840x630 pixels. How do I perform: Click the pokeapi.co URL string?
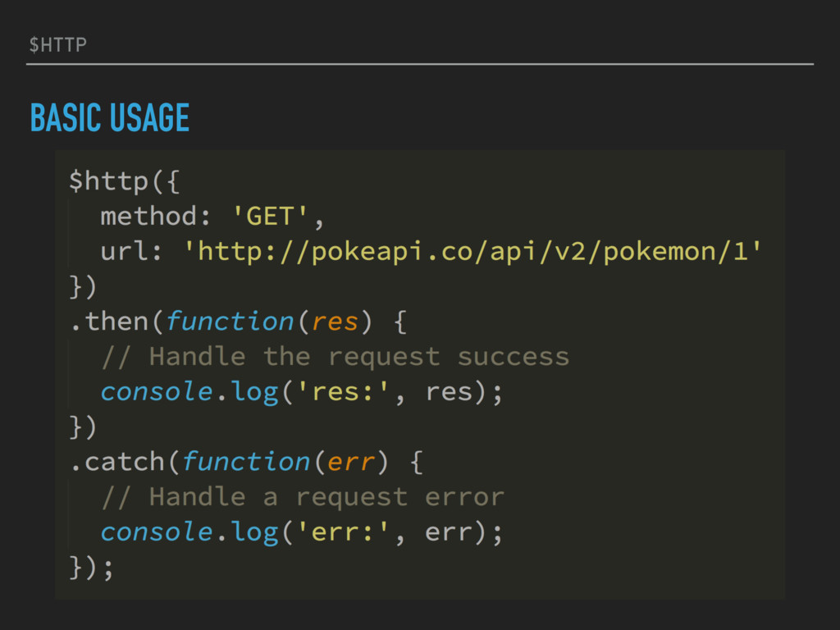(x=472, y=252)
